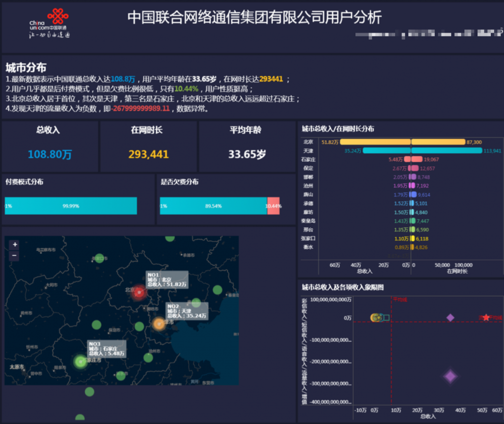Zoom out the map with minus button
The height and width of the screenshot is (424, 504).
(x=15, y=256)
